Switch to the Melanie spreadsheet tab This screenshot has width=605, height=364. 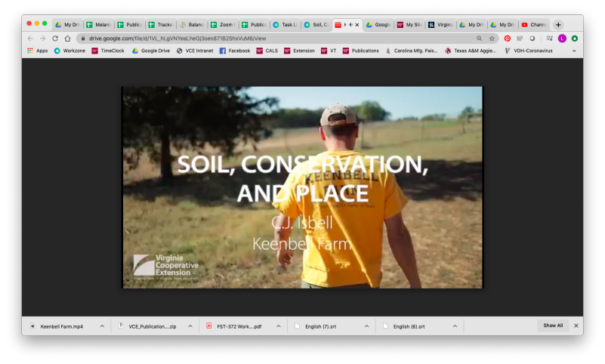99,25
